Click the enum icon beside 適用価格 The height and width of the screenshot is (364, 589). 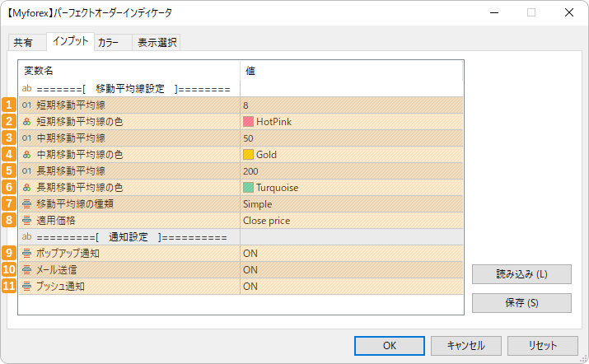[26, 221]
